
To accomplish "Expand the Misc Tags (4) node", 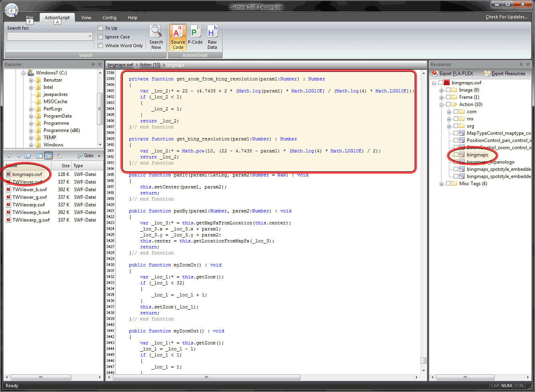I will (x=442, y=184).
